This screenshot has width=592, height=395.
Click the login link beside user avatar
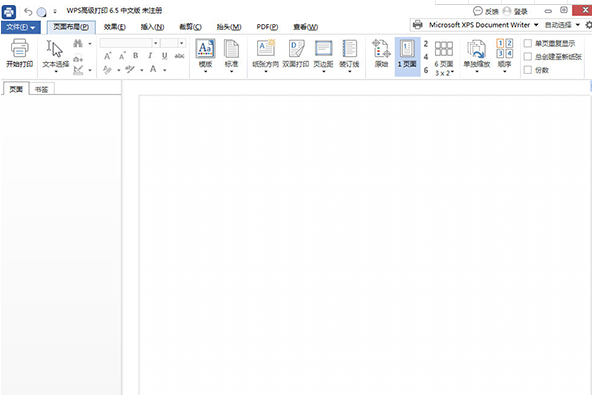tap(520, 12)
